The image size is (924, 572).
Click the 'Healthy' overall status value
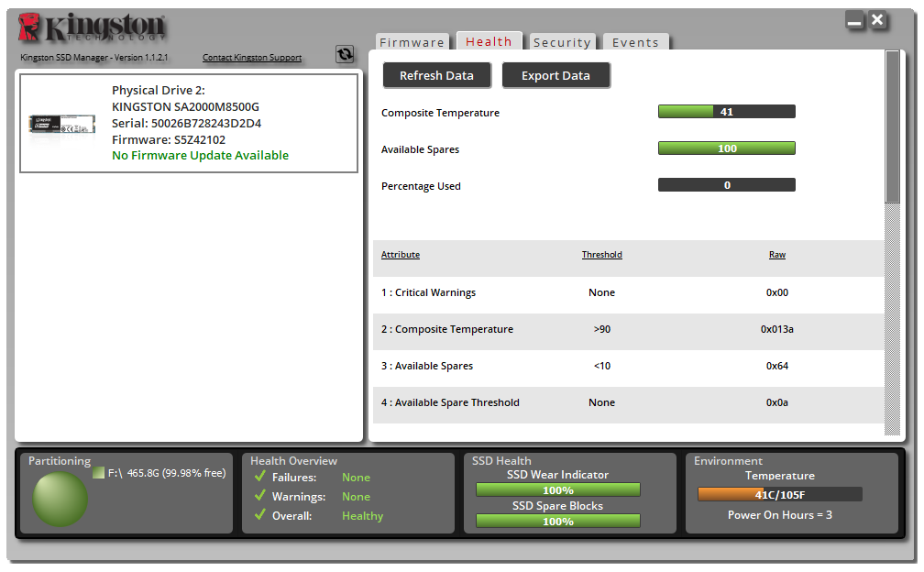362,516
